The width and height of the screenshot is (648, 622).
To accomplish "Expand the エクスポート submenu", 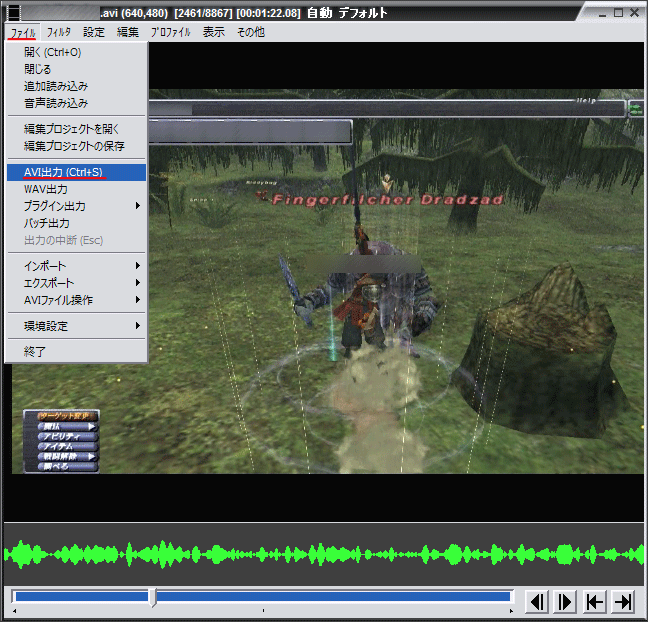I will coord(76,283).
